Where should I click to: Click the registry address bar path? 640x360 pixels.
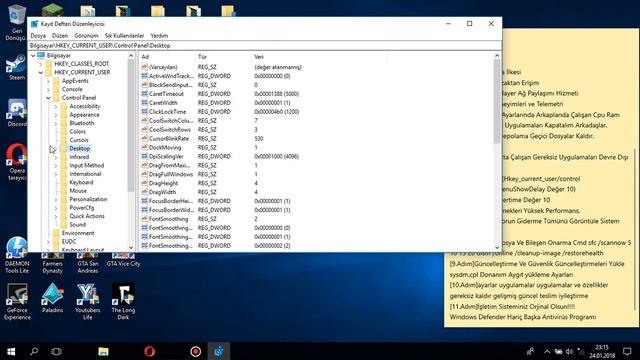(264, 46)
